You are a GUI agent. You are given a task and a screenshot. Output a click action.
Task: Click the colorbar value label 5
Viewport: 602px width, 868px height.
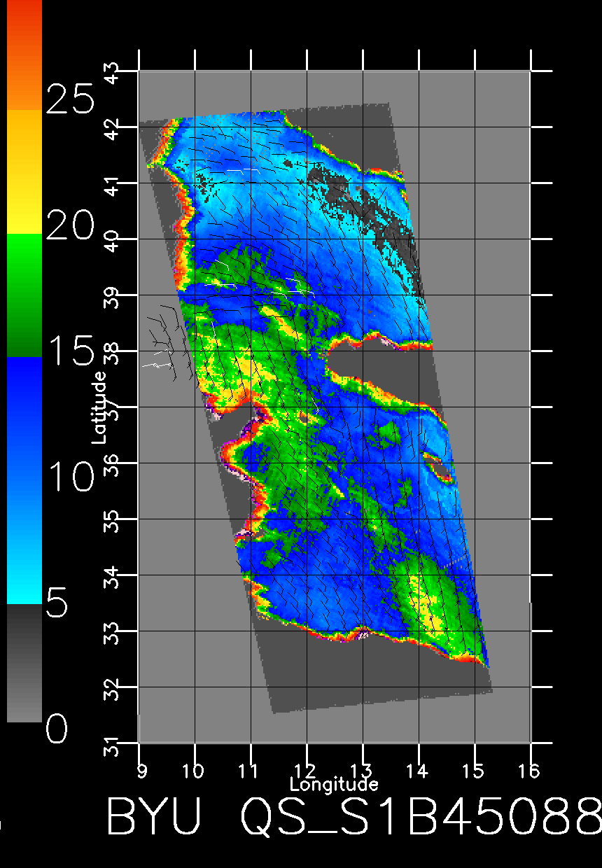(57, 603)
